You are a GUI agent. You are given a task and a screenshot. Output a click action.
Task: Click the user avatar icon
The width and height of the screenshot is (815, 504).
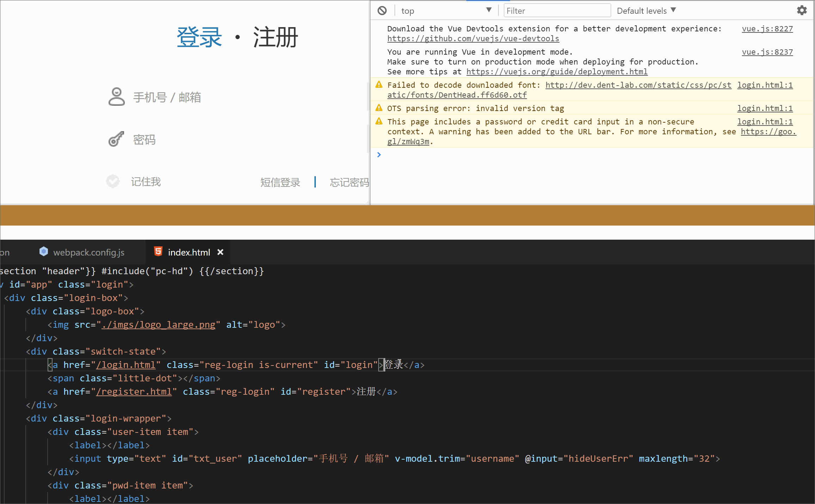coord(116,97)
